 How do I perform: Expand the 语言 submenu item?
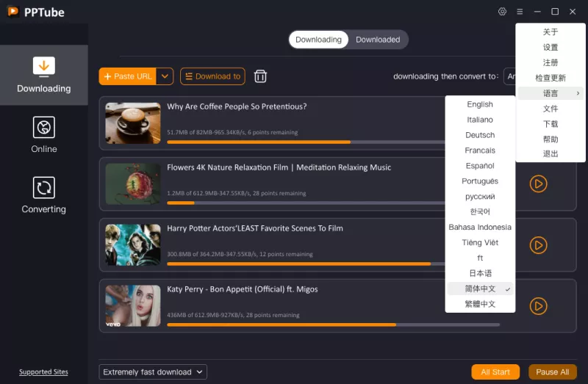(x=551, y=93)
